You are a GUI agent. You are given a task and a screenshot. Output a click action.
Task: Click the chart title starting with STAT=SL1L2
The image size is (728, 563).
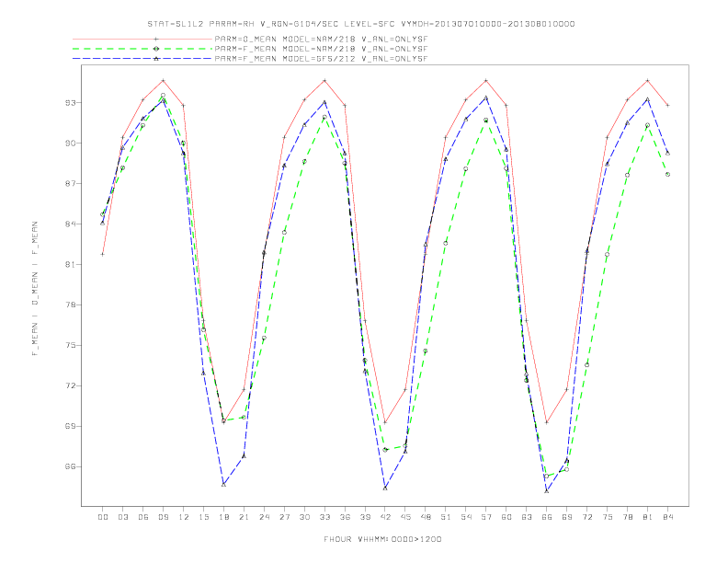click(361, 24)
